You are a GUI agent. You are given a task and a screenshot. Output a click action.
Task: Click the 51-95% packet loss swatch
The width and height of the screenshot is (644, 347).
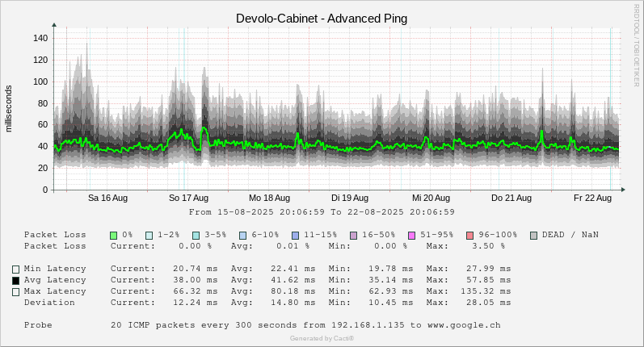click(x=411, y=236)
